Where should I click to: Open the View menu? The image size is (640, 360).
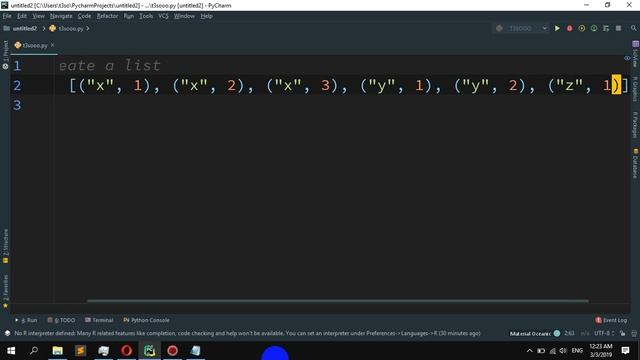coord(38,16)
